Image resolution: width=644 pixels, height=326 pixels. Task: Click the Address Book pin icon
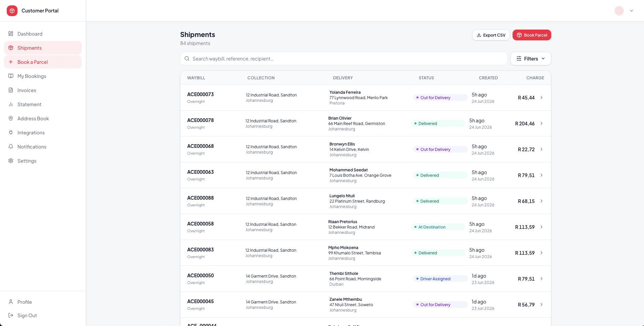pos(11,118)
